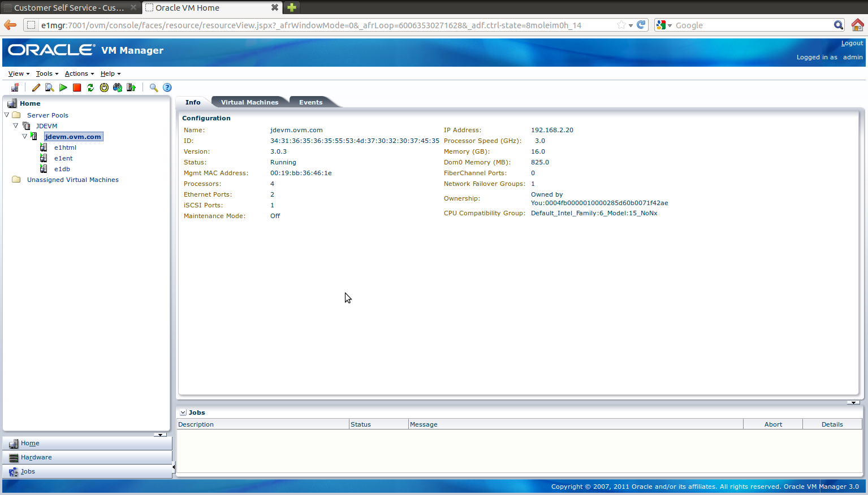Click the collapse arrow below the navigation tree
This screenshot has width=868, height=495.
(161, 435)
